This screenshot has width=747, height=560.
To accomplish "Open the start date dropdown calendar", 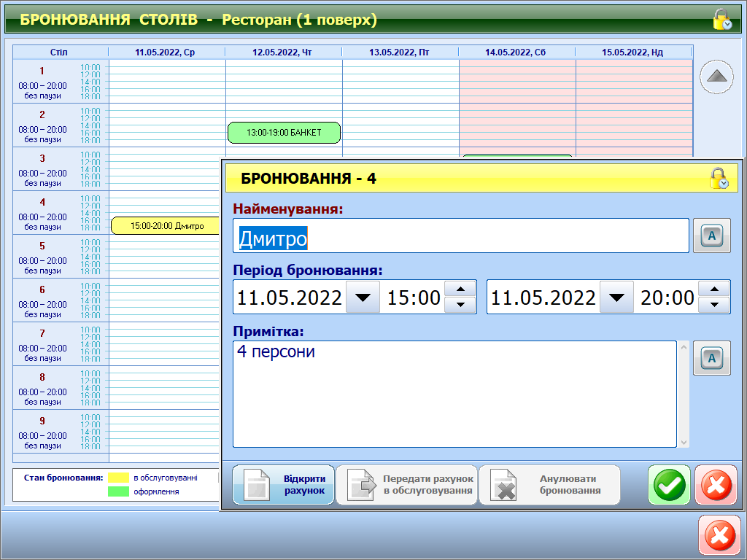I will pos(363,297).
